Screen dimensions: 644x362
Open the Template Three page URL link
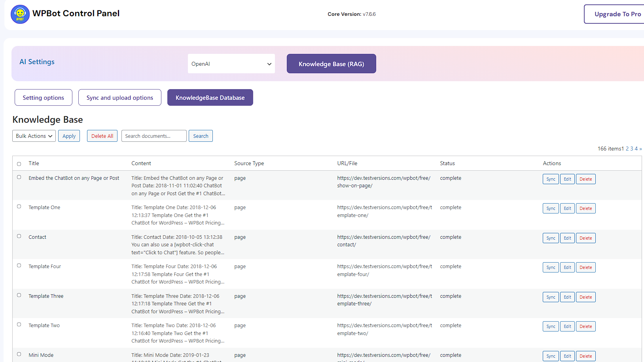[384, 300]
